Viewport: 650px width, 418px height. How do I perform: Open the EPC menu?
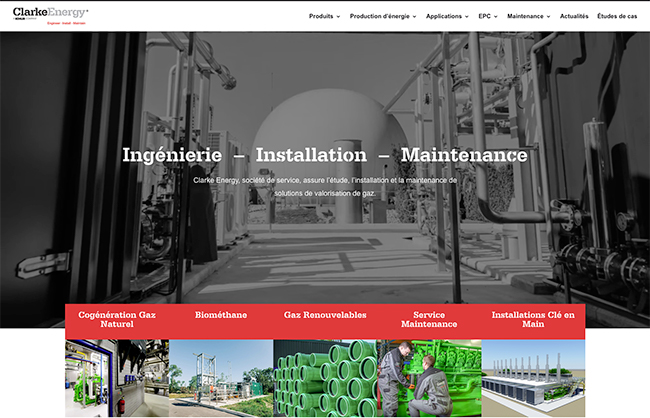click(x=484, y=16)
